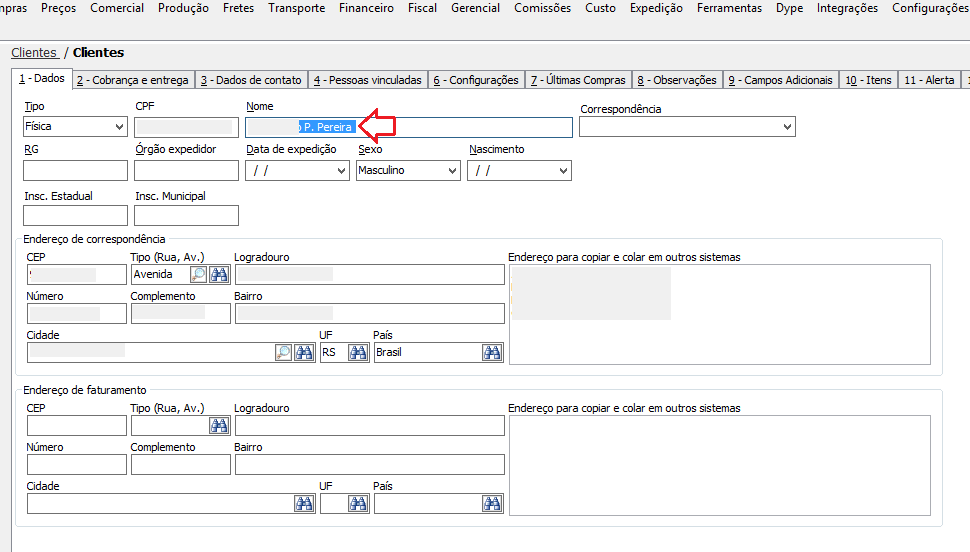Open the Custo menu
This screenshot has height=552, width=970.
600,8
